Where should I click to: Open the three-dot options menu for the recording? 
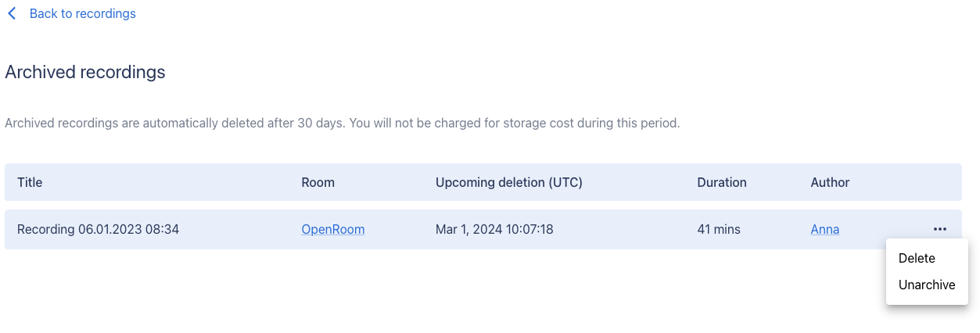939,229
